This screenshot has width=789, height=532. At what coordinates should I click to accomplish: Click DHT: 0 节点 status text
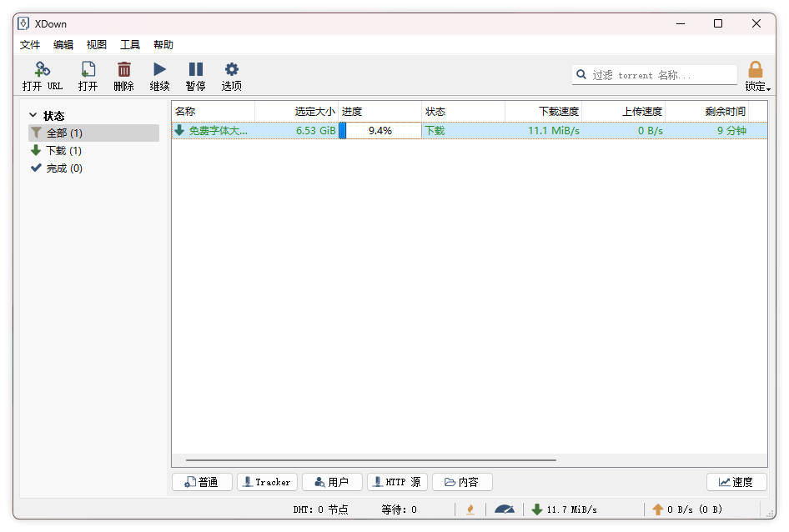coord(320,509)
